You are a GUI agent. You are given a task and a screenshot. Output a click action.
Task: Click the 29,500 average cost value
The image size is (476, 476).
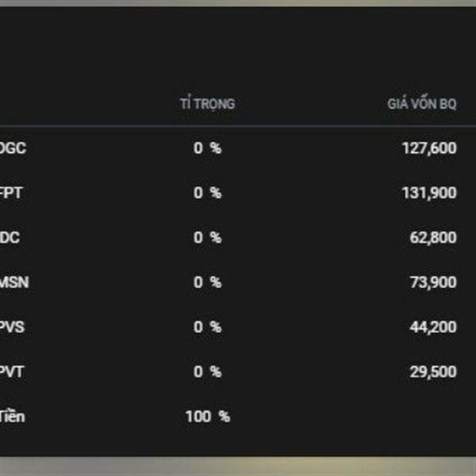[433, 371]
